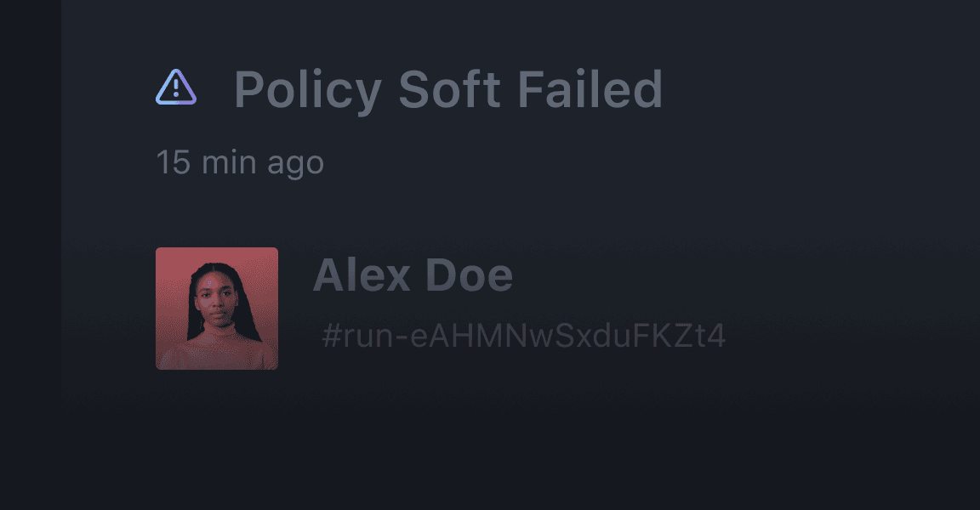This screenshot has height=510, width=980.
Task: Select the alert icon beside Policy Soft Failed
Action: [x=176, y=88]
